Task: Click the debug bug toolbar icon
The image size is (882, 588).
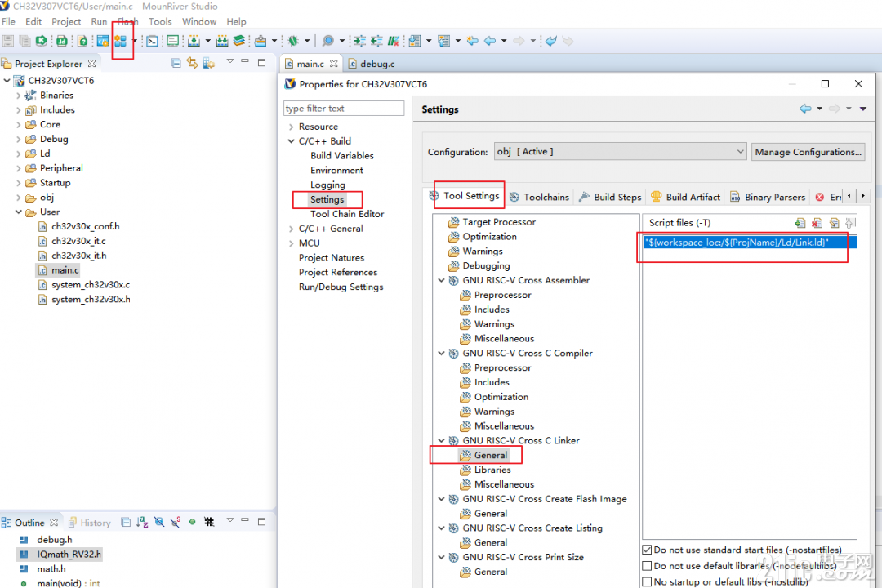Action: tap(293, 41)
